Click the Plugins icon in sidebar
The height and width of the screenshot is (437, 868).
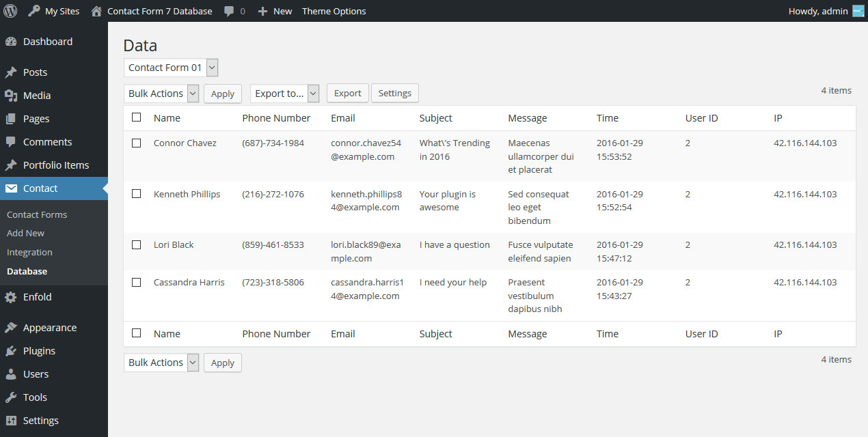click(11, 351)
